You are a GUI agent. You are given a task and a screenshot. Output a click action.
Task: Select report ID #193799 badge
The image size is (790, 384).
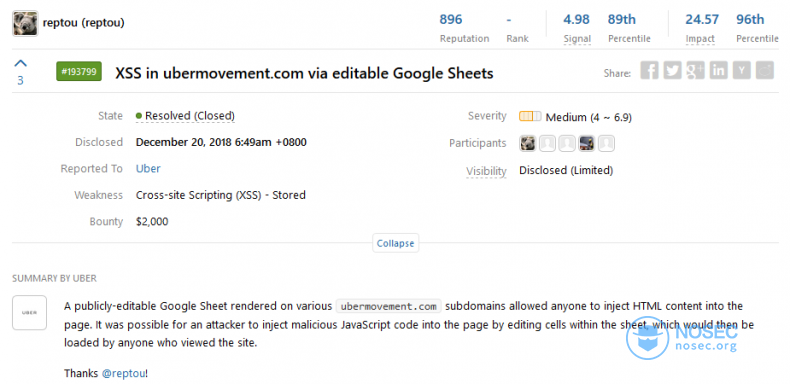click(79, 72)
